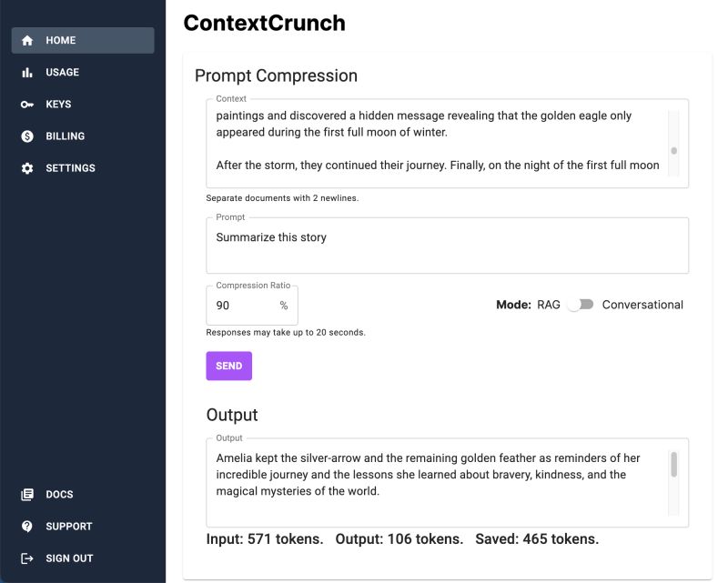Open the Docs library icon
The image size is (728, 583).
click(27, 495)
